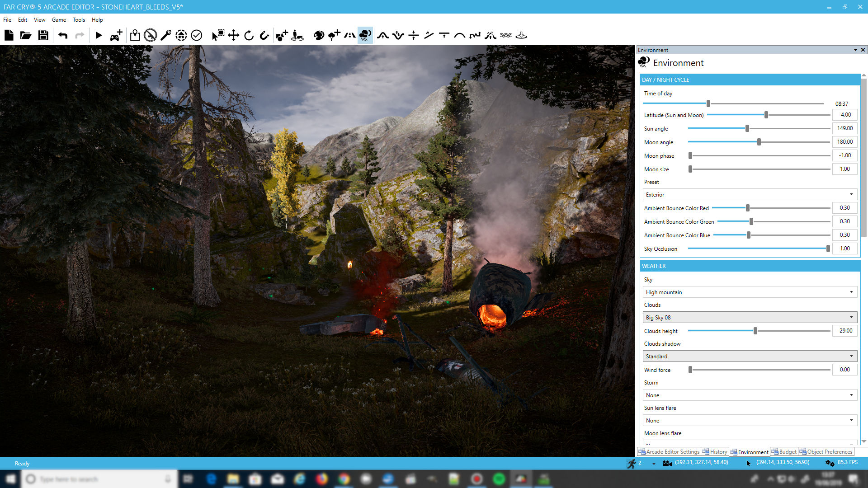Select the Rotate object tool
The image size is (868, 488).
point(249,35)
